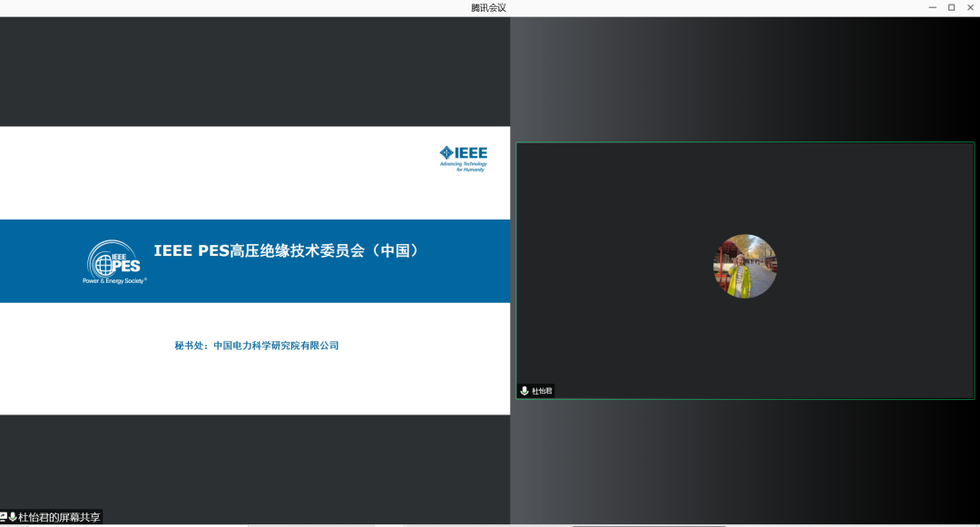Click the 秘书处：中国电力科学研究院有限公司 text
980x527 pixels.
click(256, 346)
